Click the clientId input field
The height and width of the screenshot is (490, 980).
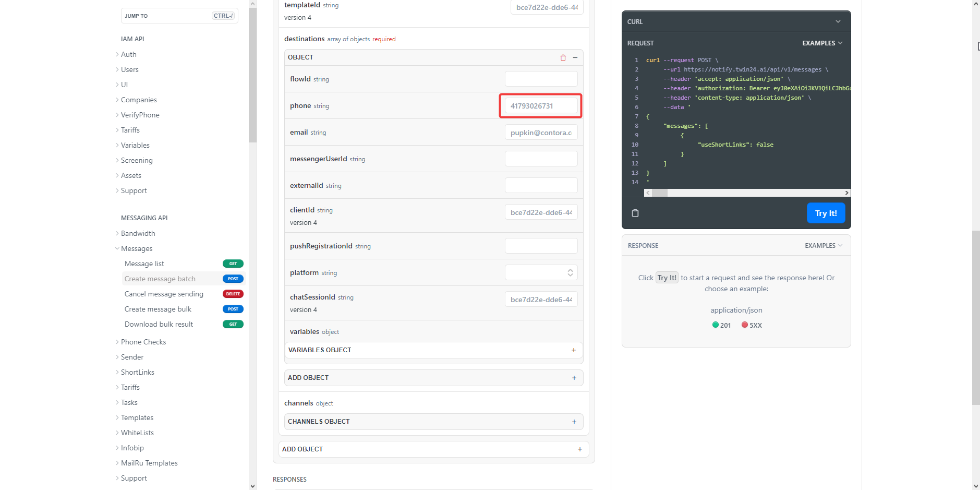(541, 212)
